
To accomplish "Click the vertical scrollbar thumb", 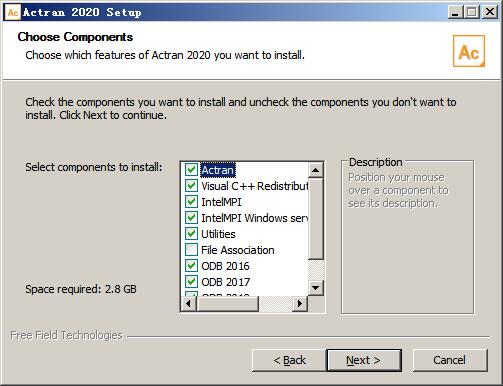I will tap(315, 219).
